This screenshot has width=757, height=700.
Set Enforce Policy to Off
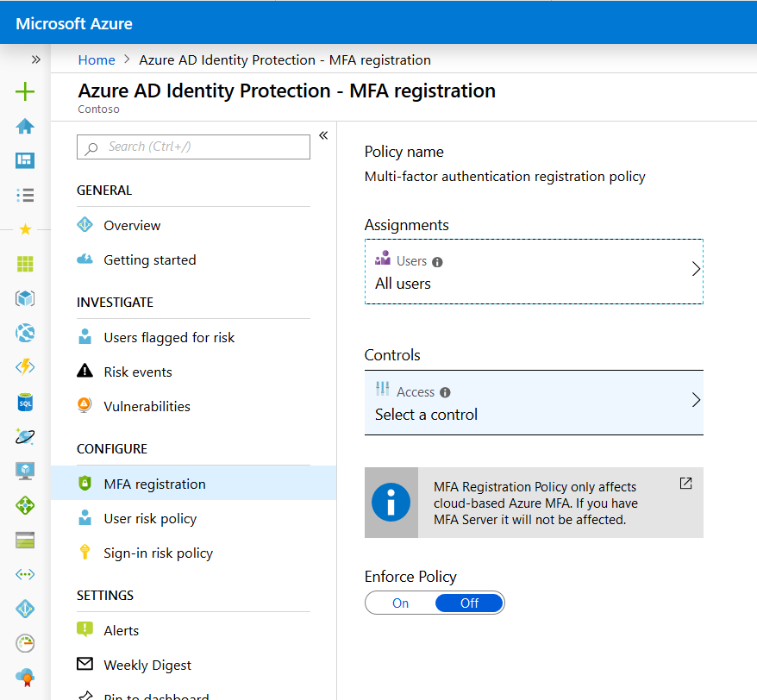coord(469,603)
